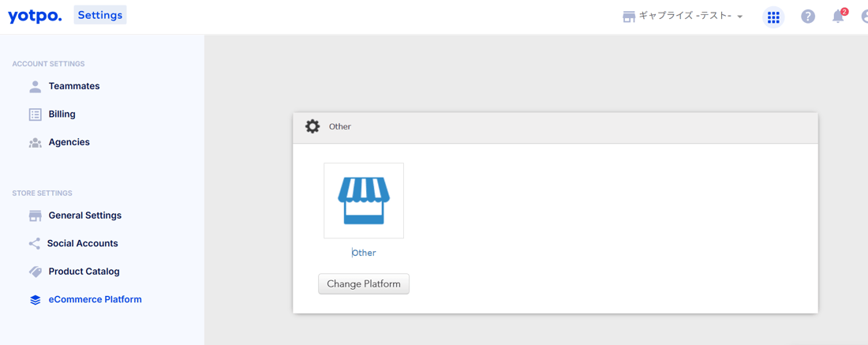The width and height of the screenshot is (868, 345).
Task: Click the Agencies group icon
Action: coord(36,142)
